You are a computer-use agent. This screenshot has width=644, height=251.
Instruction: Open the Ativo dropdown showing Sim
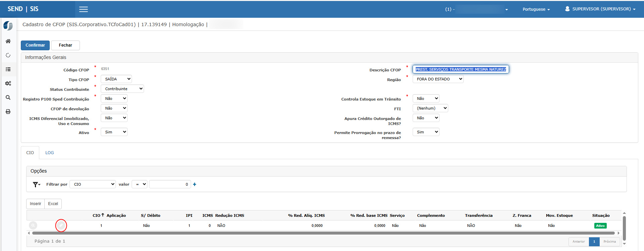tap(114, 132)
